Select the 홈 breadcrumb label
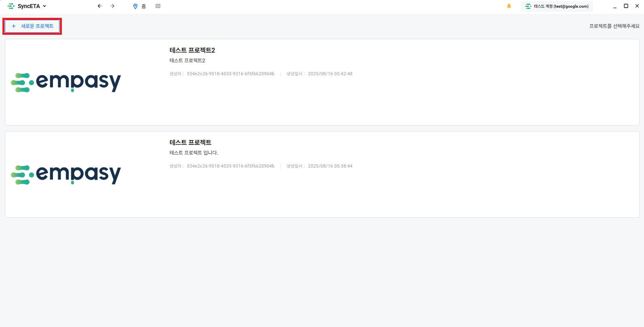 [144, 6]
